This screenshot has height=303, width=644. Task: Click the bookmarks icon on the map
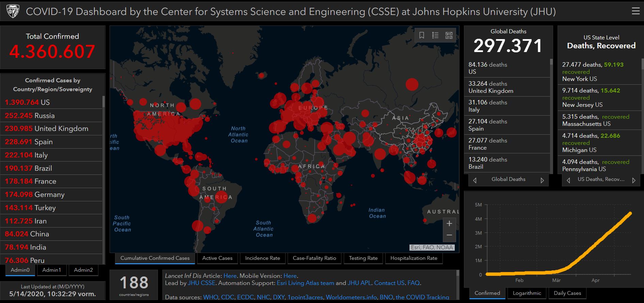(421, 35)
